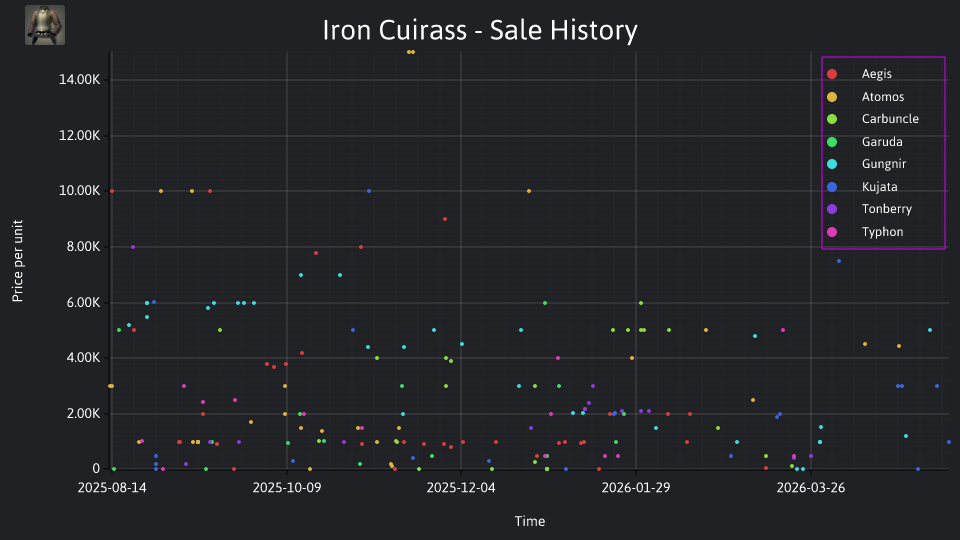Image resolution: width=960 pixels, height=540 pixels.
Task: Click the Iron Cuirass - Sale History title
Action: (480, 30)
